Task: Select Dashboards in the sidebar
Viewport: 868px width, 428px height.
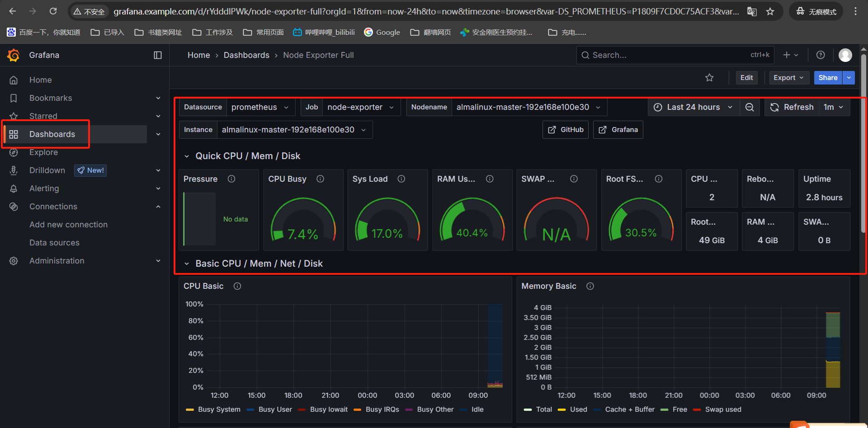Action: [x=52, y=134]
